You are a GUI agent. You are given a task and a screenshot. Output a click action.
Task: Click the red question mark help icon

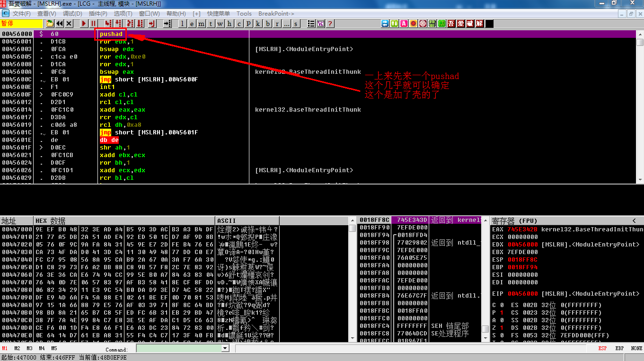(330, 24)
